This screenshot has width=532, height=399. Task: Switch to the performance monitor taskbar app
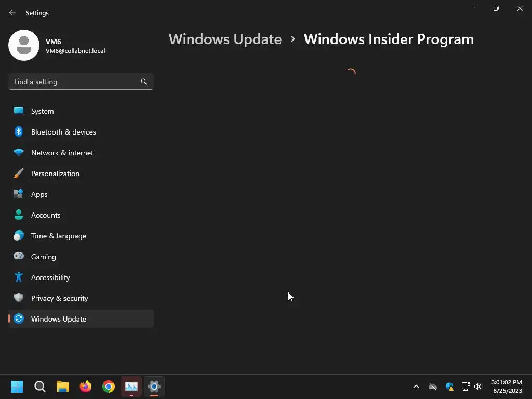(131, 387)
